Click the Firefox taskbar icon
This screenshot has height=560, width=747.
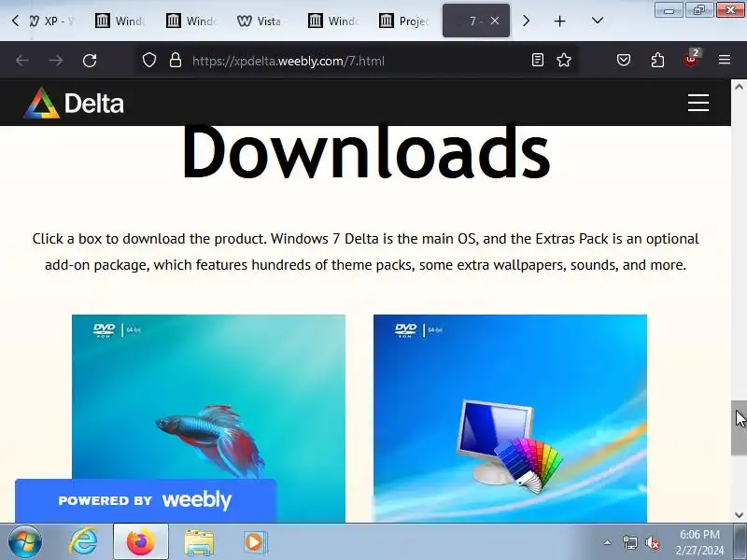141,542
